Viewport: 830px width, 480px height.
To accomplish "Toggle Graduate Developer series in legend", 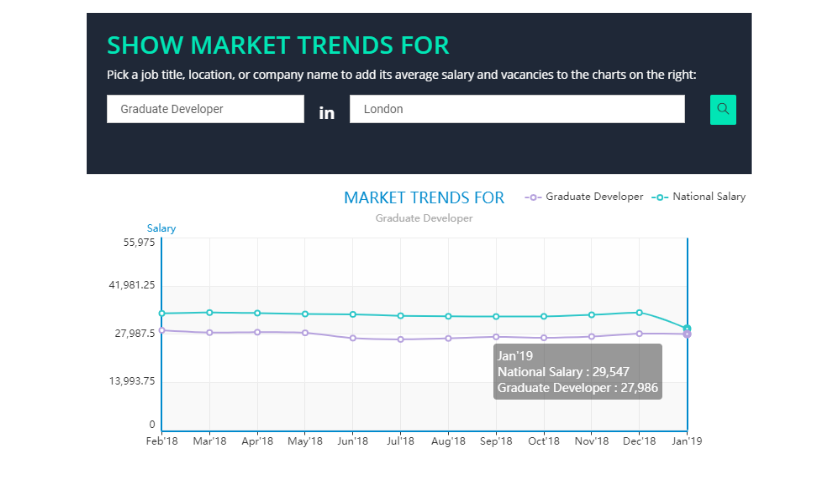I will (584, 197).
